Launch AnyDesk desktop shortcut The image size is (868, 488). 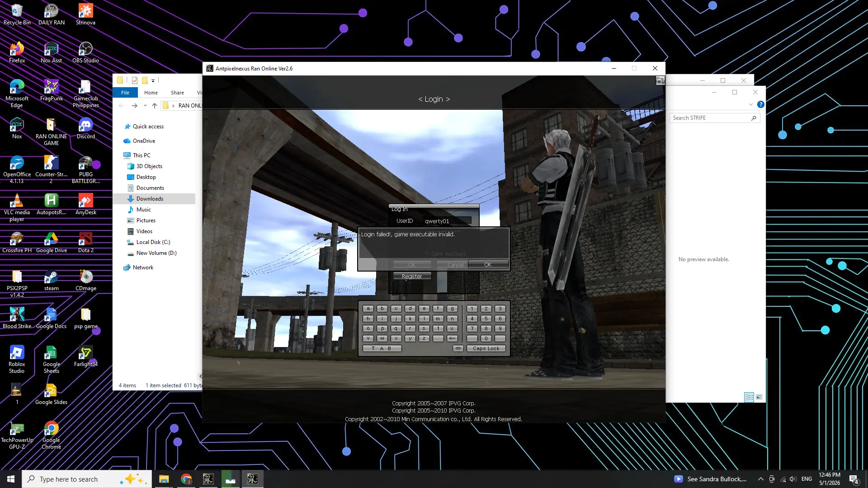pos(85,204)
